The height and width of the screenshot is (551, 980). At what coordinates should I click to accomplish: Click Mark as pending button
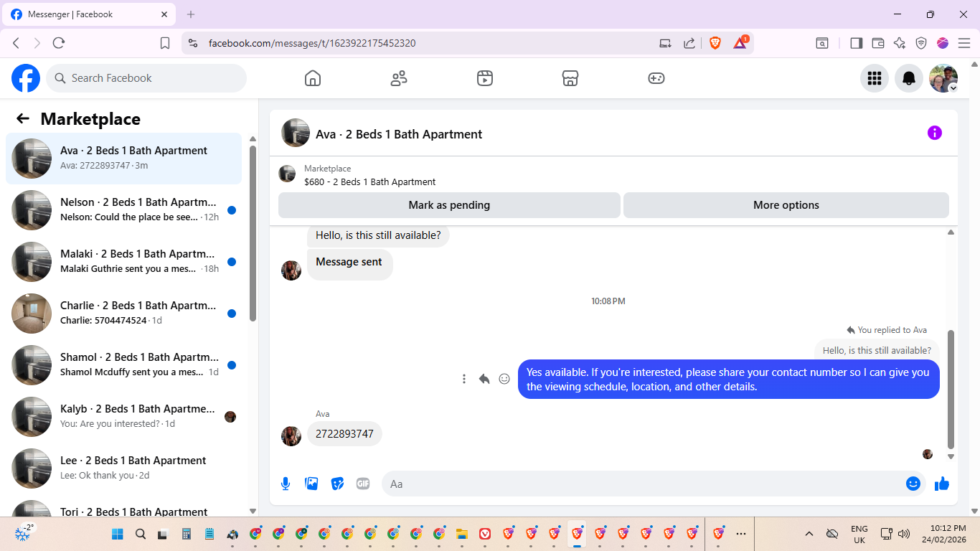[449, 205]
